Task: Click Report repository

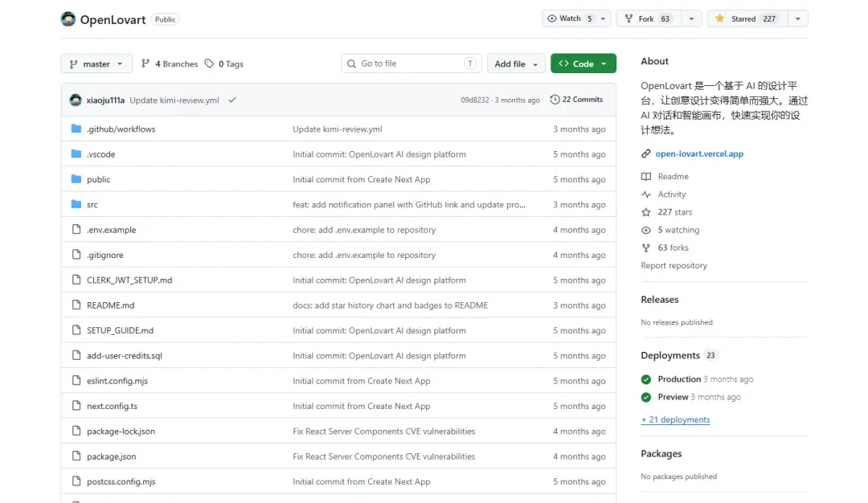Action: (674, 266)
